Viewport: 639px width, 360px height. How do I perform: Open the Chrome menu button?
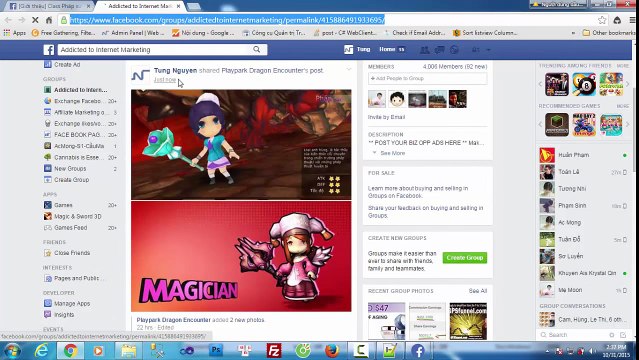632,20
